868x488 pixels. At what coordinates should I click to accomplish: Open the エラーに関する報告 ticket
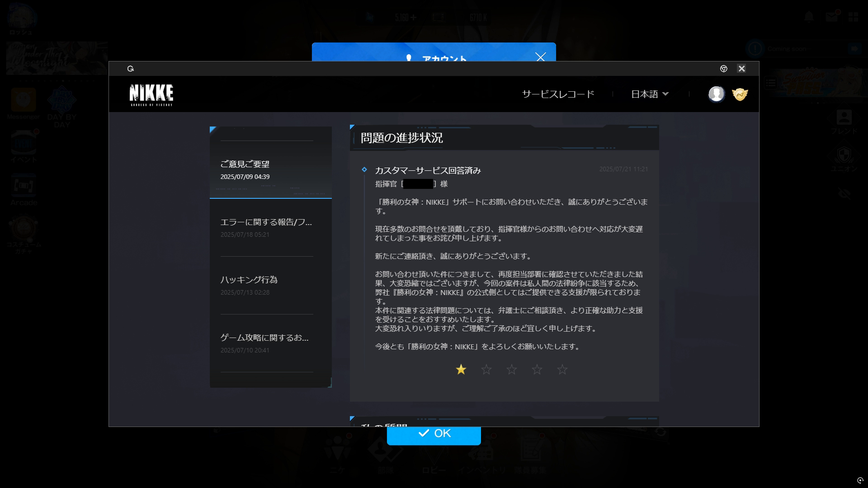coord(270,227)
